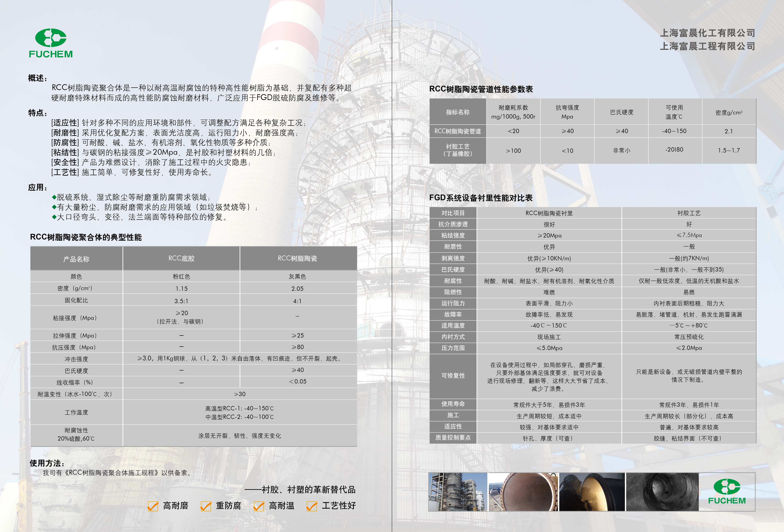Image resolution: width=784 pixels, height=532 pixels.
Task: Click the pressure value ≤5.0Mpa
Action: tap(549, 348)
